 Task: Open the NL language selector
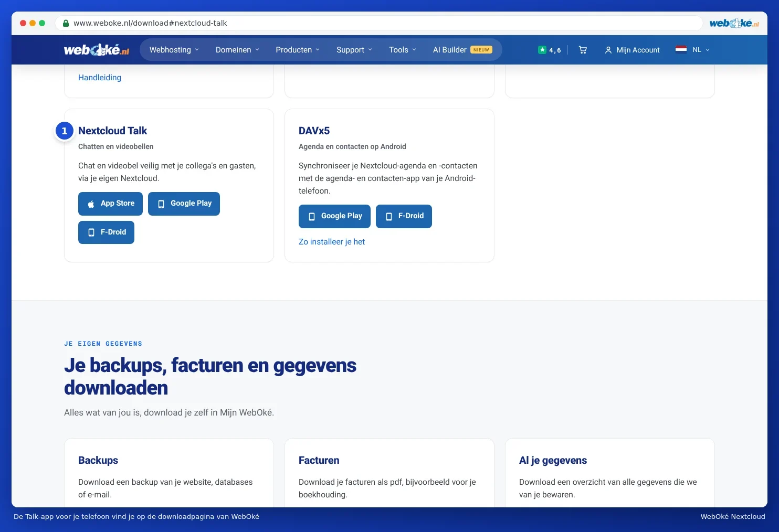tap(701, 50)
